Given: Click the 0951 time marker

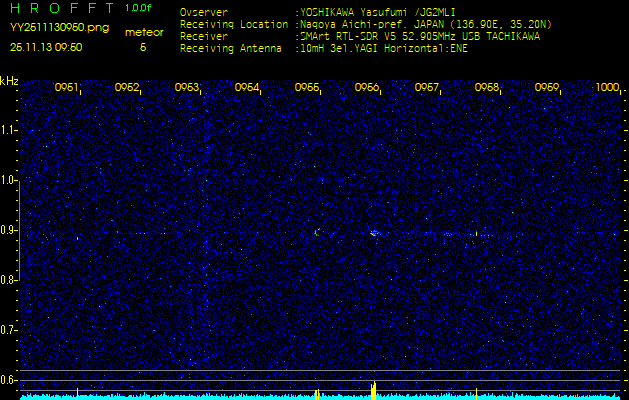Looking at the screenshot, I should pyautogui.click(x=66, y=87).
